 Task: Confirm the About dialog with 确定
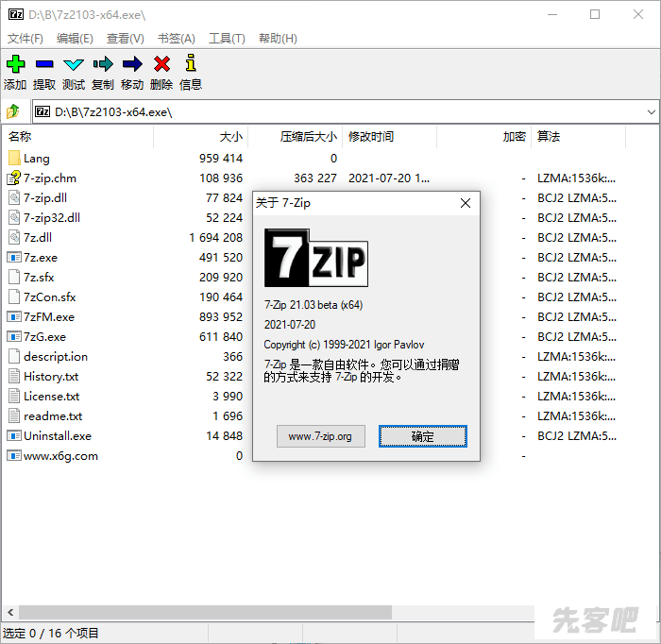pyautogui.click(x=422, y=436)
